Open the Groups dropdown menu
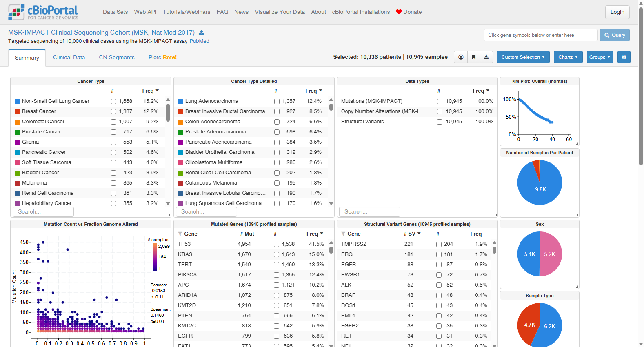 [x=600, y=57]
